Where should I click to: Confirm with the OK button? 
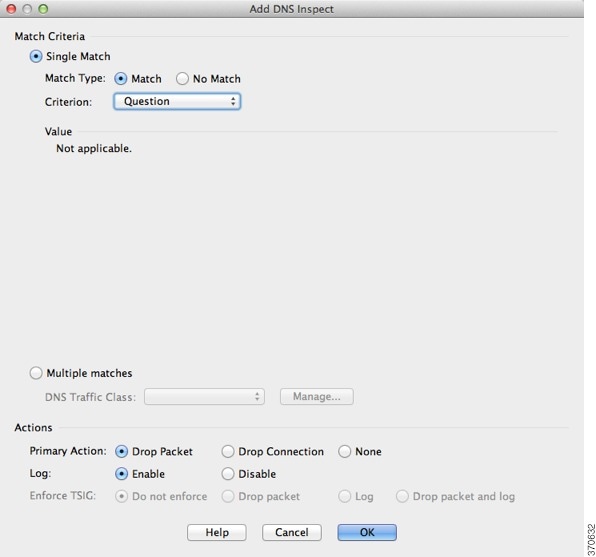[367, 532]
